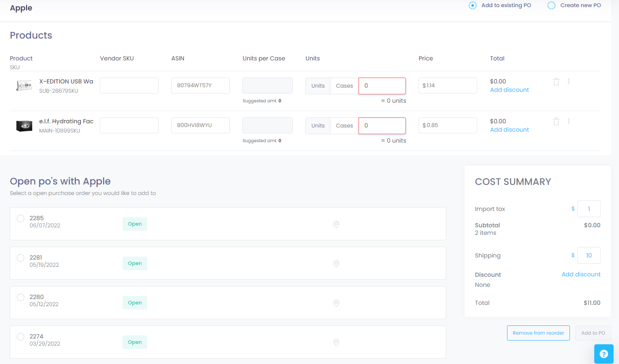The image size is (619, 364).
Task: Click PO date 06/07/2022
Action: point(45,226)
